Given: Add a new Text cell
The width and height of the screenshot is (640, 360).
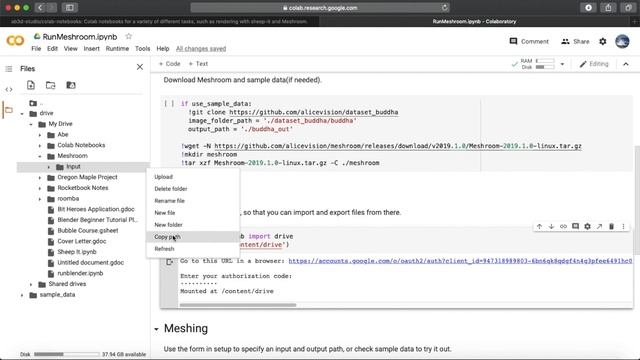Looking at the screenshot, I should pos(198,64).
